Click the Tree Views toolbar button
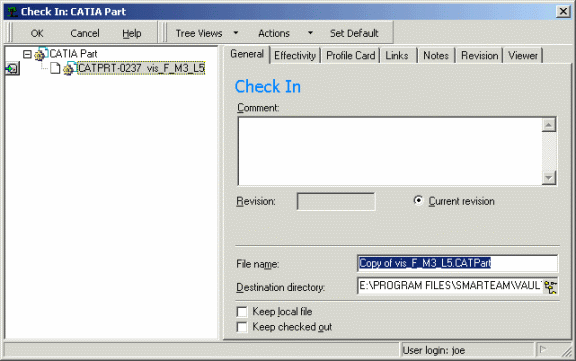The height and width of the screenshot is (361, 576). coord(199,33)
